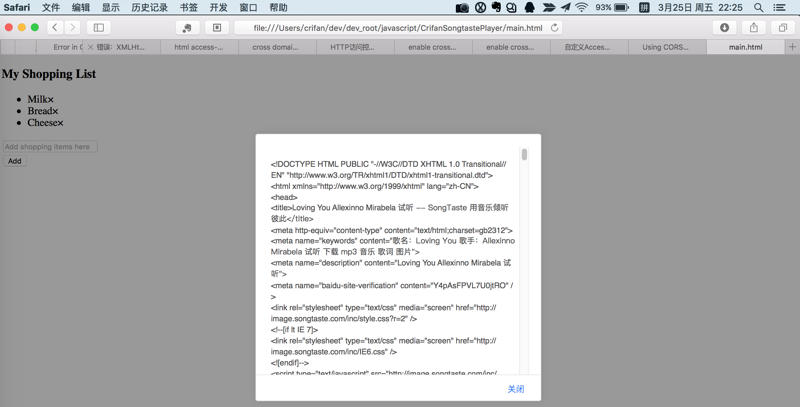Click the dialog's vertical scrollbar thumb
Viewport: 800px width, 407px height.
click(x=524, y=155)
